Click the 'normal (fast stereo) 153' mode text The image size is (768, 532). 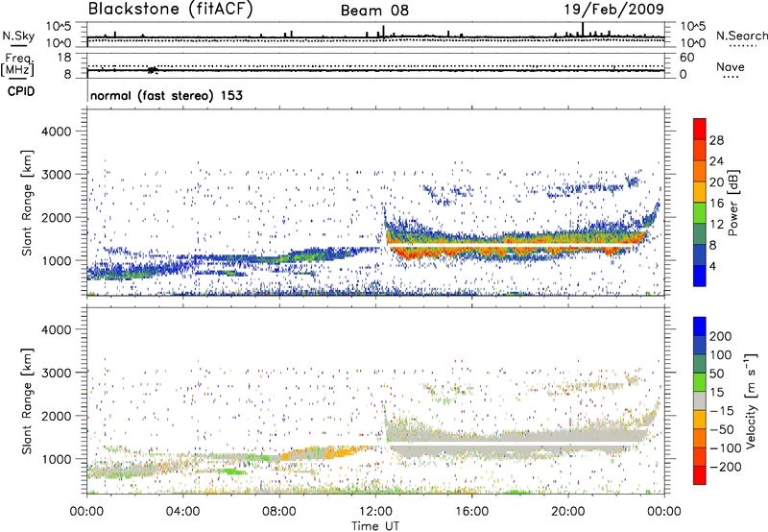[x=166, y=95]
